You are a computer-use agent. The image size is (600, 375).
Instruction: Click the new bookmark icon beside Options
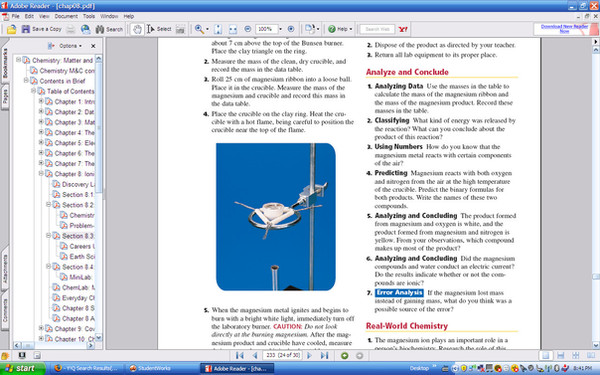pyautogui.click(x=51, y=46)
